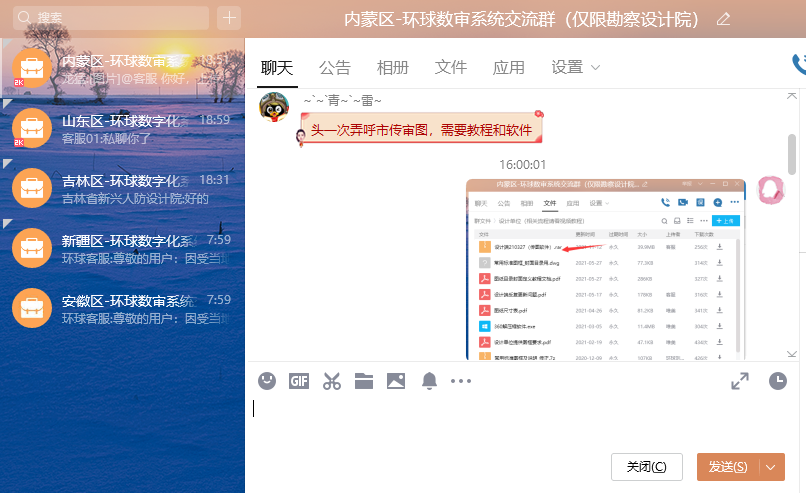
Task: Click the 关闭(C) button
Action: (646, 467)
